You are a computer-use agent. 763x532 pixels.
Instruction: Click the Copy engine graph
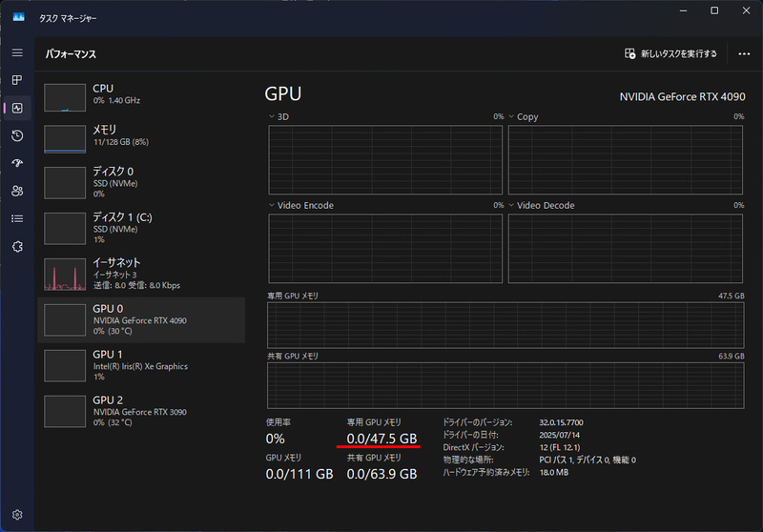626,159
